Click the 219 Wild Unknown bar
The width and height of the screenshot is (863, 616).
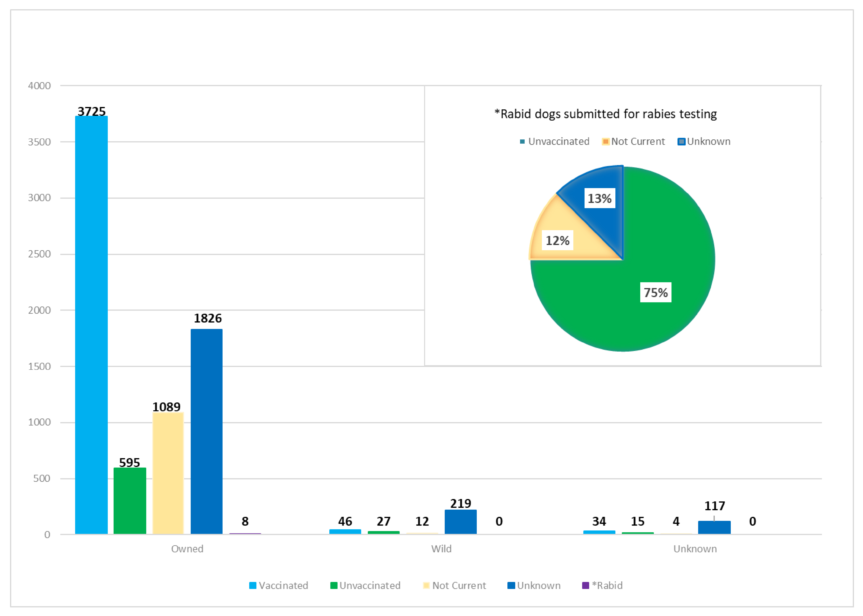click(x=461, y=522)
